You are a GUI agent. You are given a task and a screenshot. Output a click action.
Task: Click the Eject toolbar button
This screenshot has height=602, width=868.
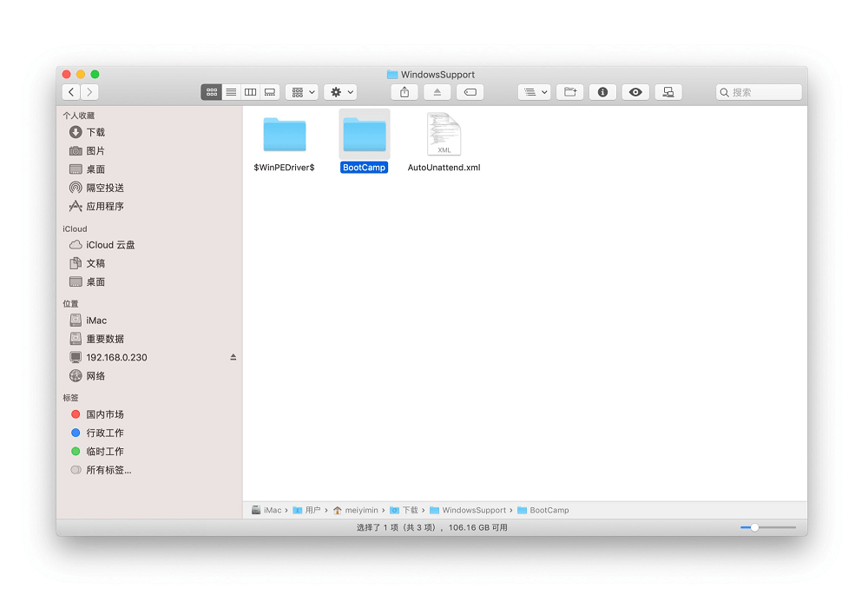click(437, 92)
